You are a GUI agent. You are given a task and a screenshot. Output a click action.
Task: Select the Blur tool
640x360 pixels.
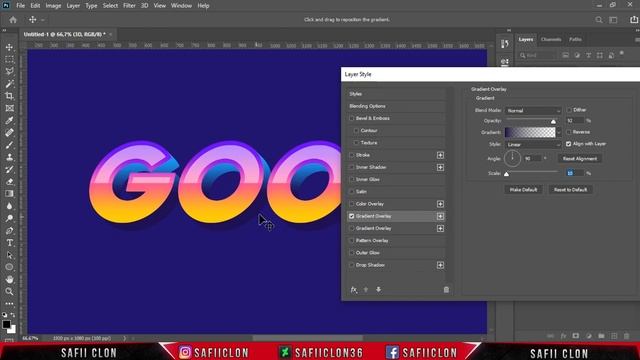(x=9, y=206)
